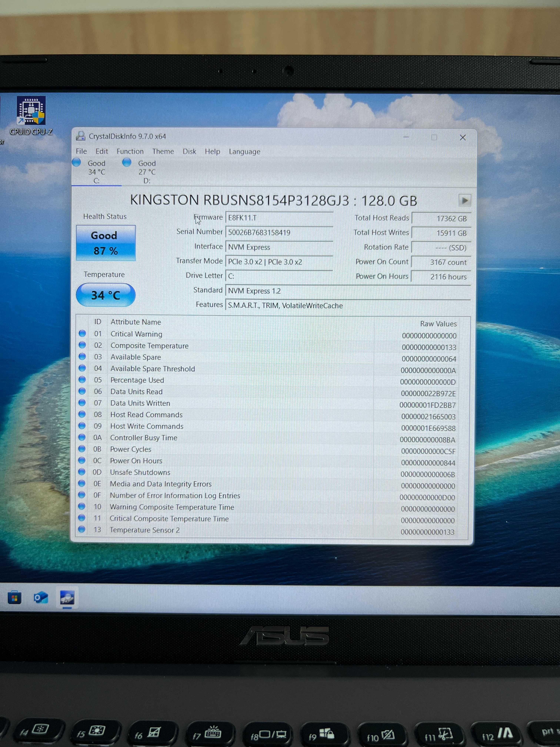Click the Good 87 % health status button
560x747 pixels.
pos(106,243)
